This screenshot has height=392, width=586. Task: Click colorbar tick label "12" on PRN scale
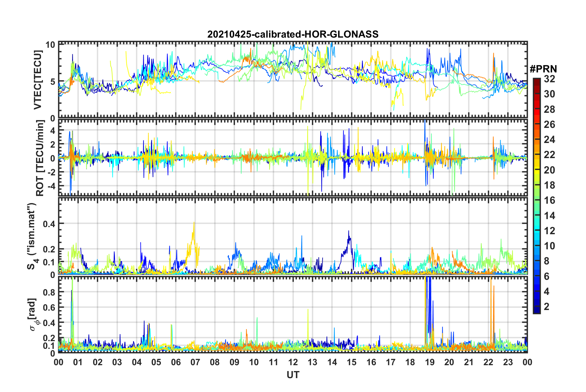(x=549, y=231)
